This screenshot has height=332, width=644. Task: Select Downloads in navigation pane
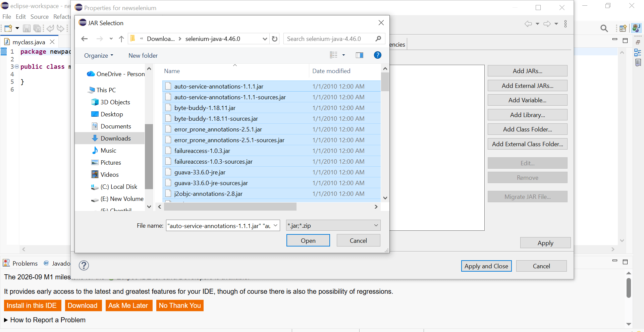coord(110,139)
